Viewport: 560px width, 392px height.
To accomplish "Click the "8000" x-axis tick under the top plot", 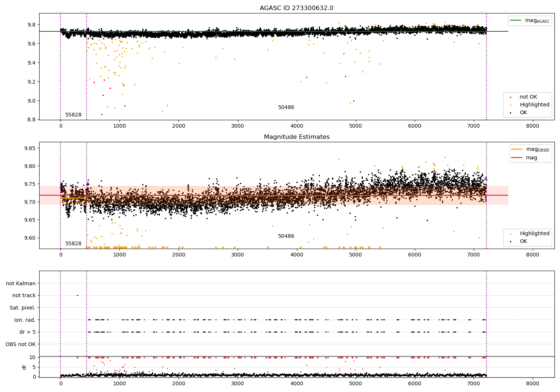I will click(x=533, y=126).
